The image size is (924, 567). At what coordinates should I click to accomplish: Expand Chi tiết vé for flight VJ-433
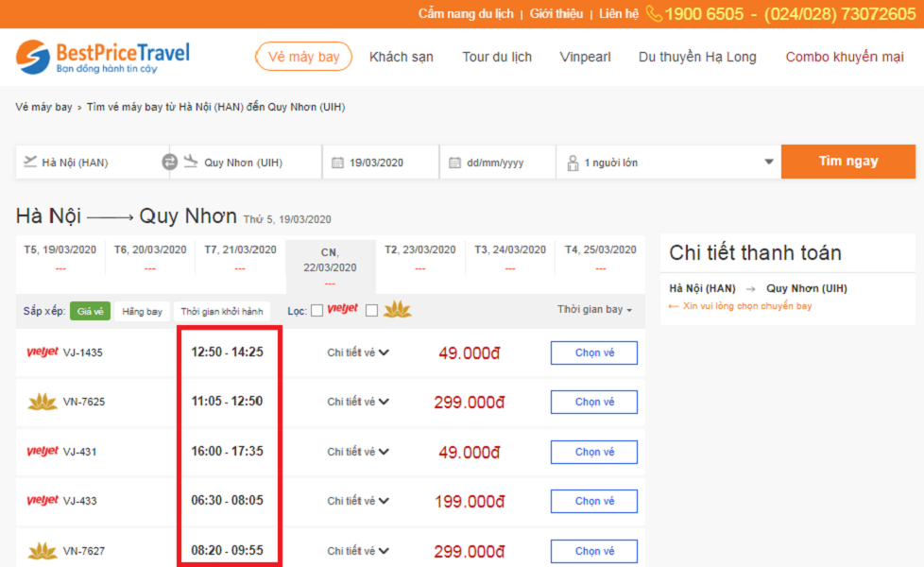tap(358, 501)
